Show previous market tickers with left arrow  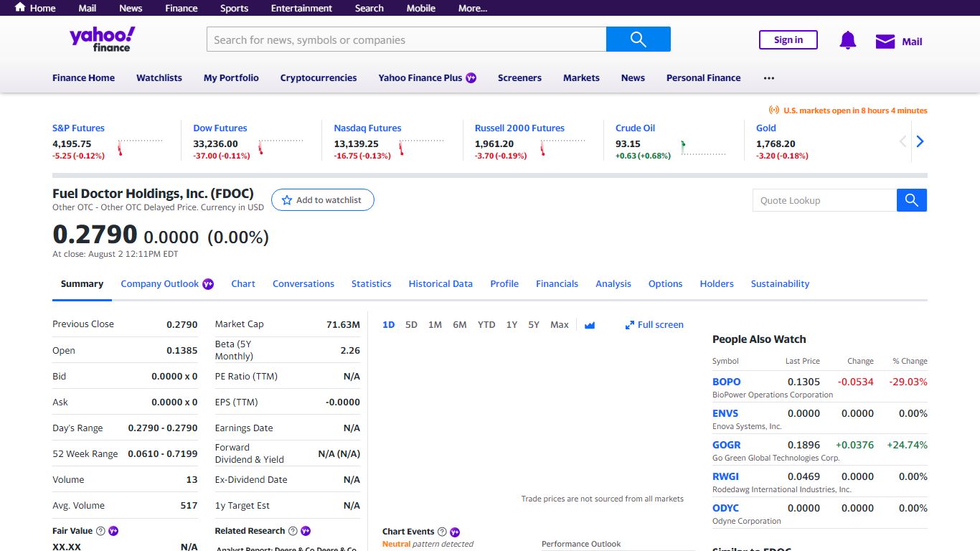coord(903,141)
